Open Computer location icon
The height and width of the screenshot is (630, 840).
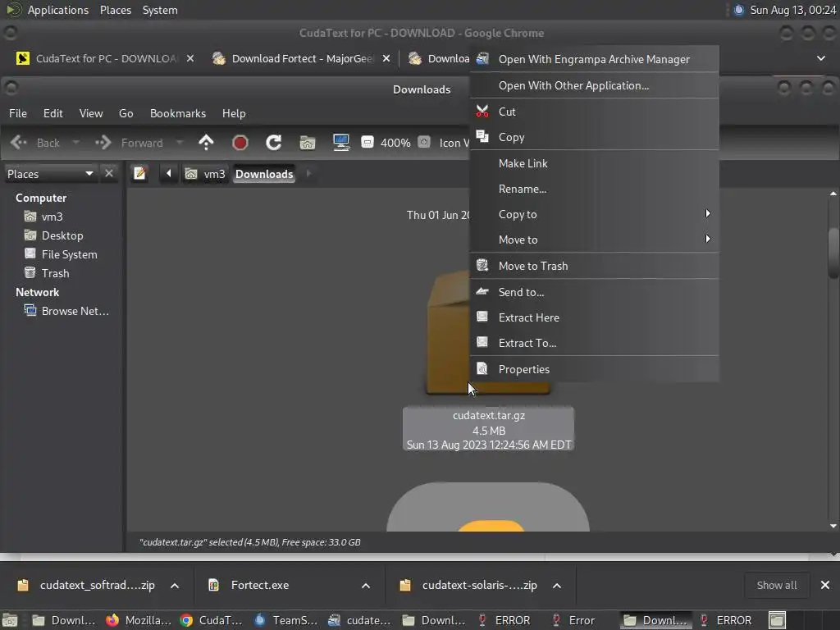click(341, 143)
